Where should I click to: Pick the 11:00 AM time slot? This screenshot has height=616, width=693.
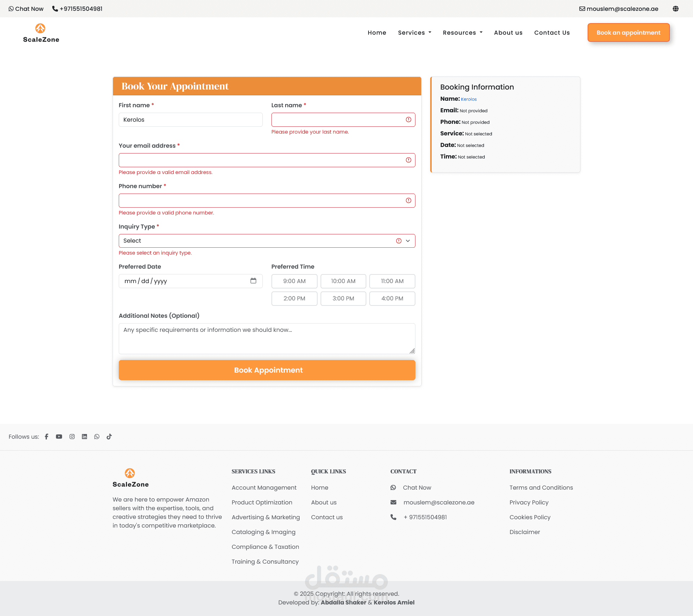tap(392, 281)
